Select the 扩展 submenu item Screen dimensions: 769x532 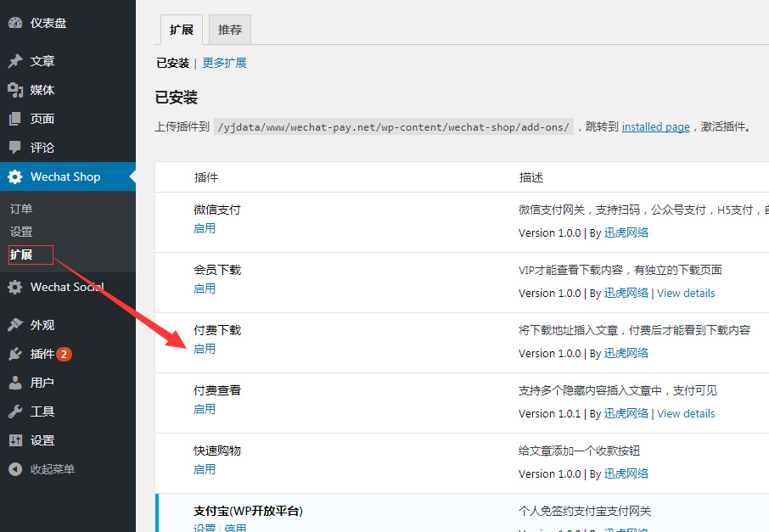(x=21, y=255)
